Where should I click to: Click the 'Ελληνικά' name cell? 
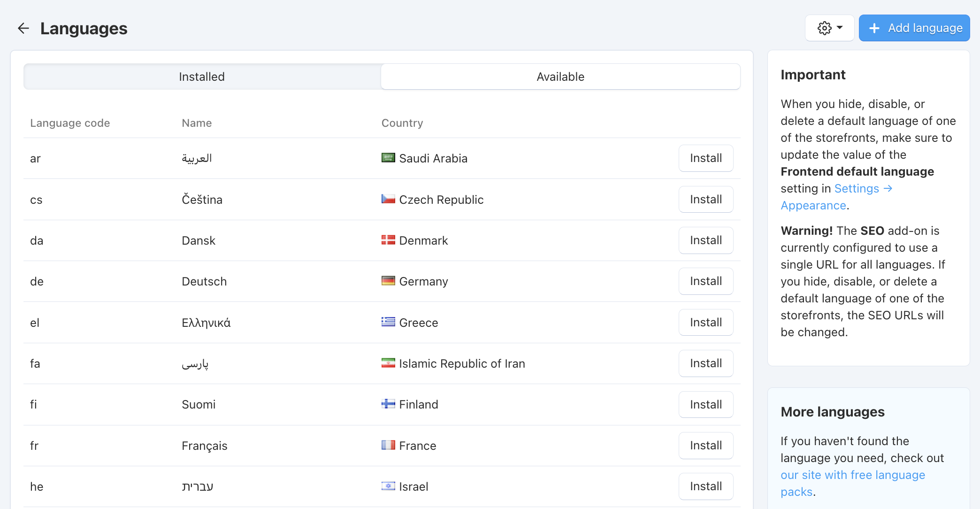[x=206, y=323]
